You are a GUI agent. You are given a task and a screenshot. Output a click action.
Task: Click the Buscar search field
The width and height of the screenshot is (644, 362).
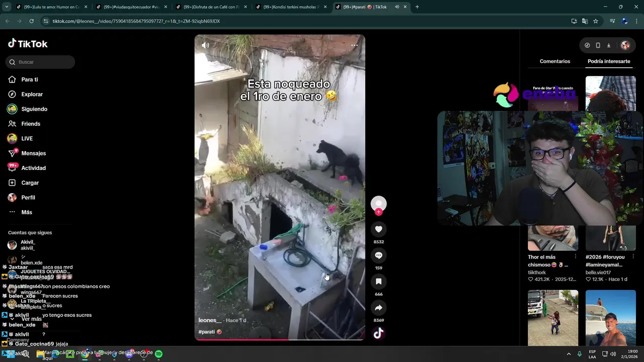tap(40, 62)
